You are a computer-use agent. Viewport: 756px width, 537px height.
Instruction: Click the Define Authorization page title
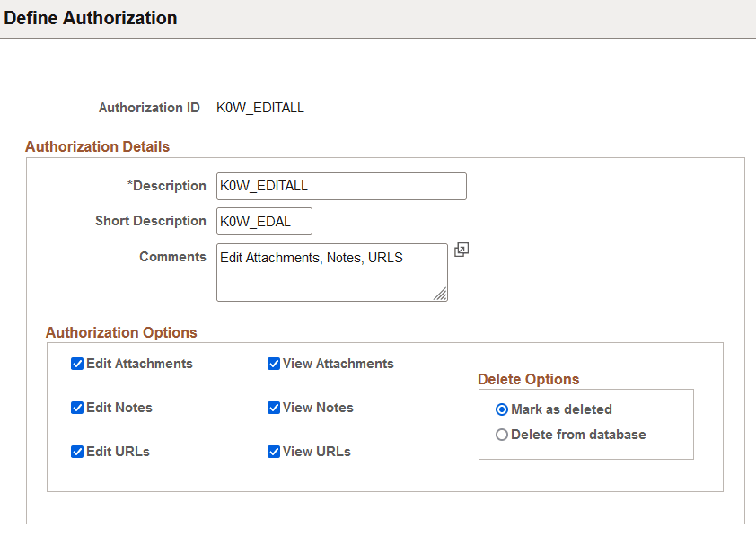click(90, 17)
